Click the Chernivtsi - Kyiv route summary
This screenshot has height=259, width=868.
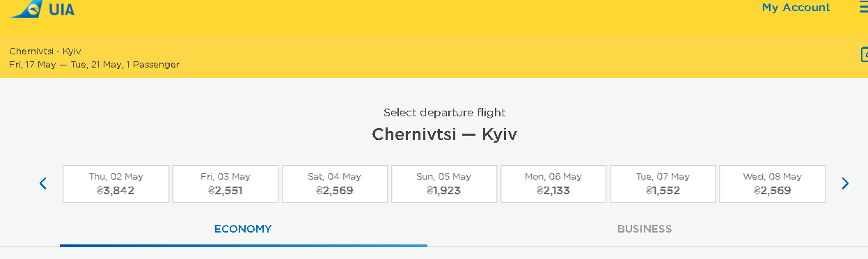point(45,52)
